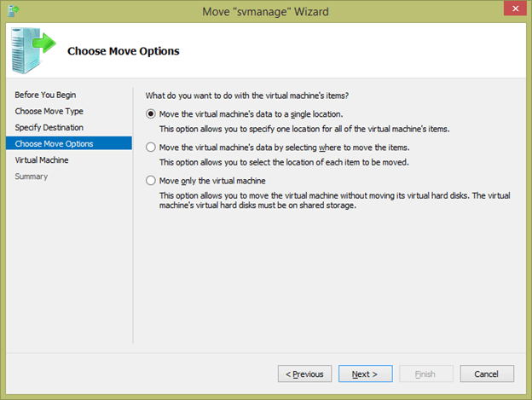Choose the "selecting where to move the items" option
Image resolution: width=532 pixels, height=400 pixels.
click(x=152, y=147)
